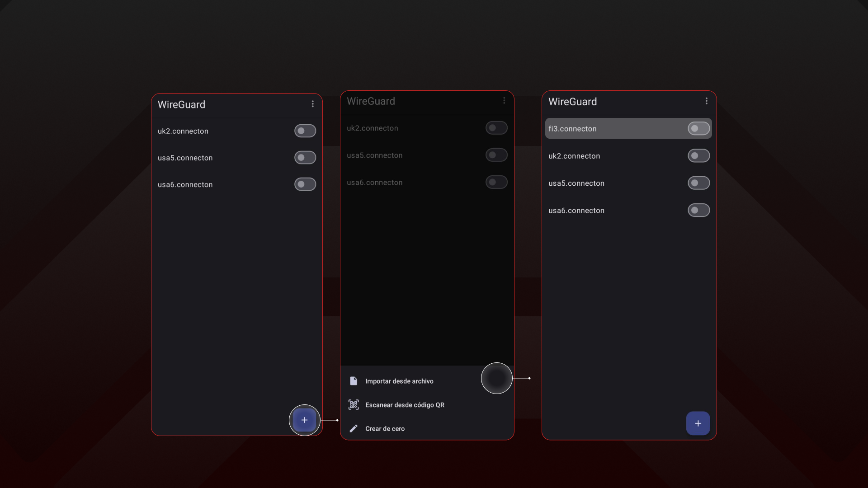Viewport: 868px width, 488px height.
Task: Open fi3.connecton tunnel entry
Action: pyautogui.click(x=572, y=129)
